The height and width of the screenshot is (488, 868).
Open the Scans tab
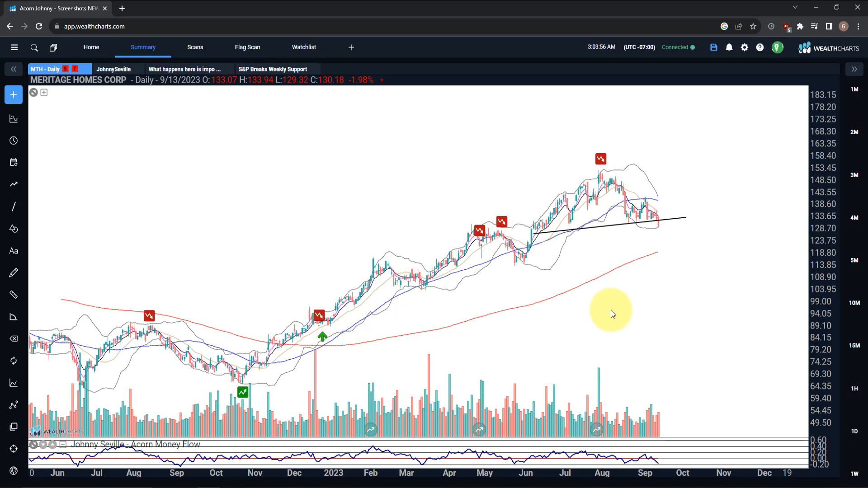(195, 47)
